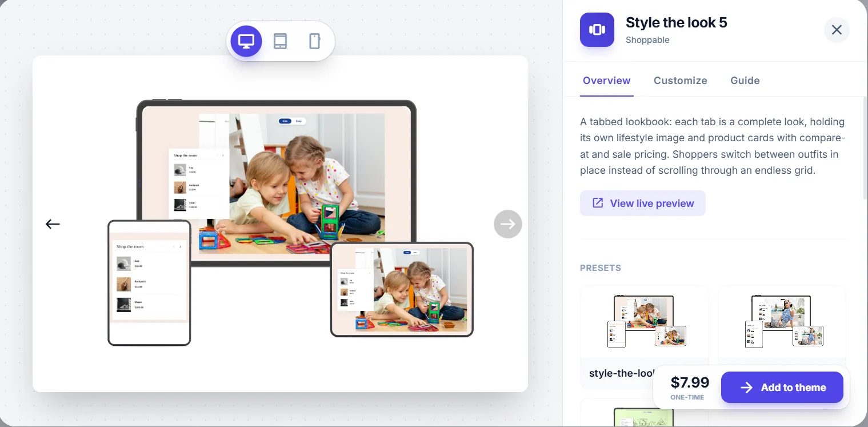This screenshot has height=427, width=868.
Task: Open the Overview tab
Action: [607, 81]
